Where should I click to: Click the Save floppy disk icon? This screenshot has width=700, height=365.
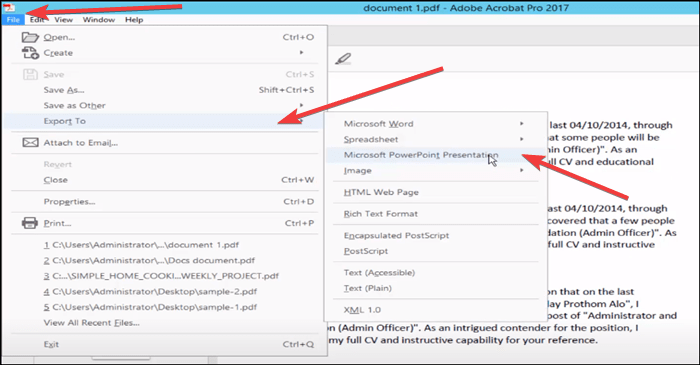coord(30,75)
